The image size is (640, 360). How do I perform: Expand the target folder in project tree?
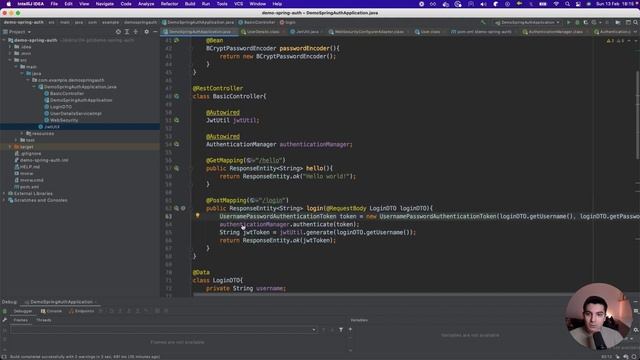(10, 147)
